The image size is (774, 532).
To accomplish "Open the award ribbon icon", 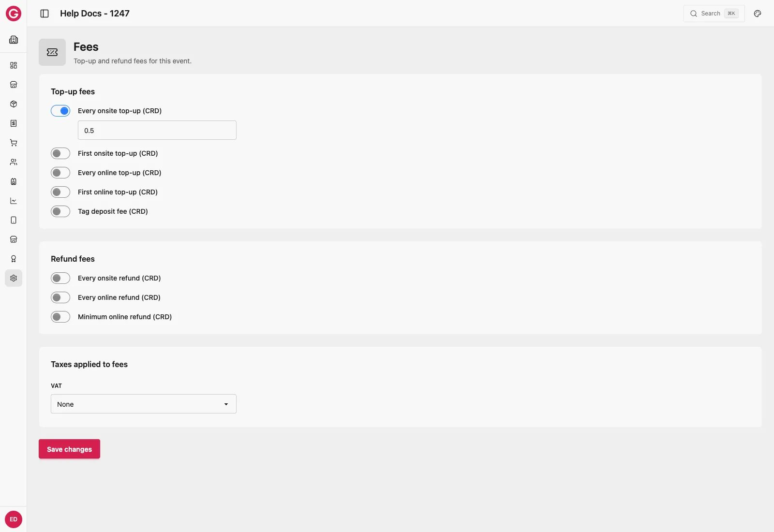I will point(14,259).
